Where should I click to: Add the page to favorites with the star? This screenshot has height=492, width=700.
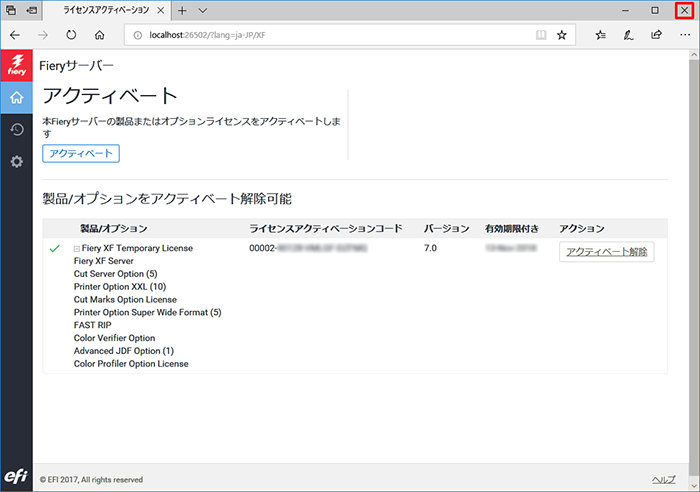(562, 35)
